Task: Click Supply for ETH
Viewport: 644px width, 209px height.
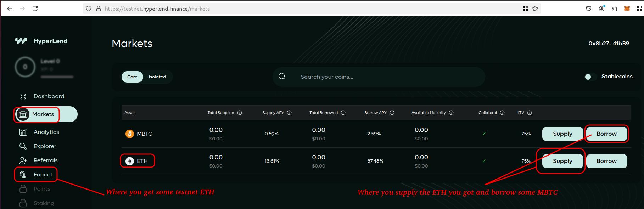Action: pyautogui.click(x=563, y=161)
